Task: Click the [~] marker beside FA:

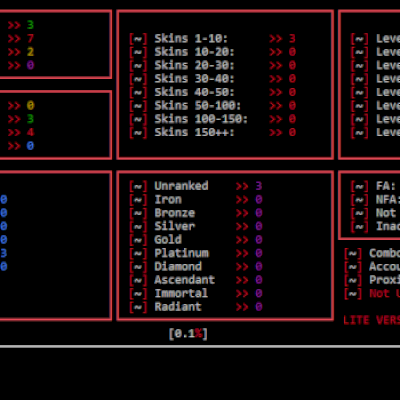Action: pyautogui.click(x=359, y=186)
